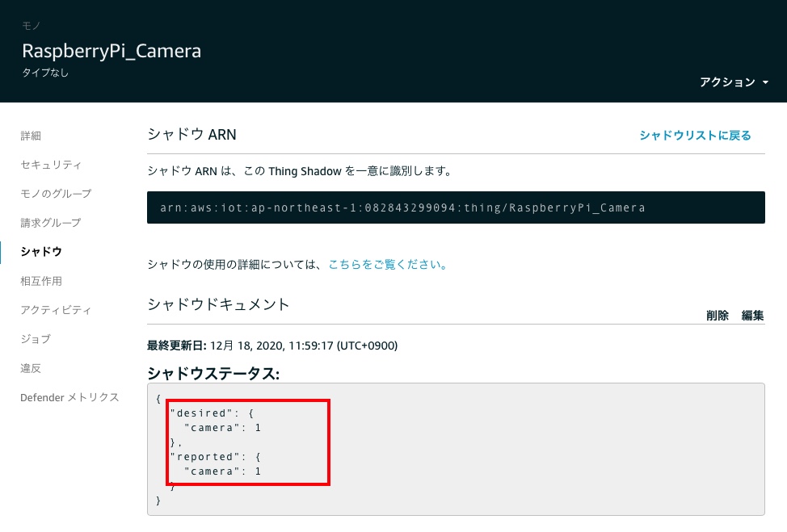This screenshot has height=532, width=787.
Task: View the 違反 section
Action: pyautogui.click(x=31, y=368)
